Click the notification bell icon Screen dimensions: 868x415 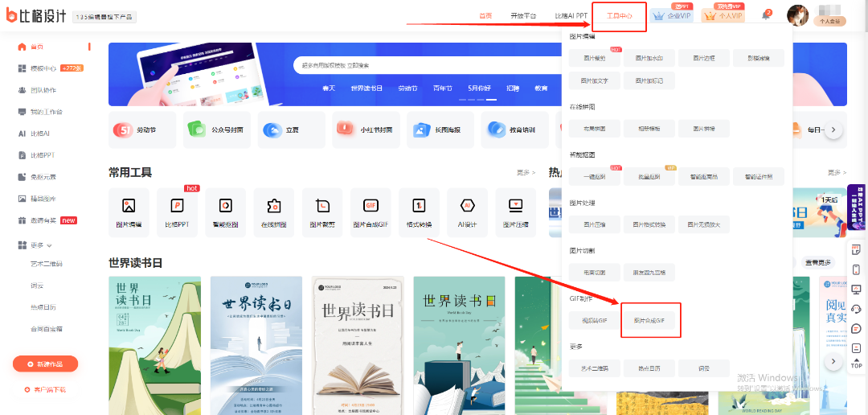coord(766,15)
